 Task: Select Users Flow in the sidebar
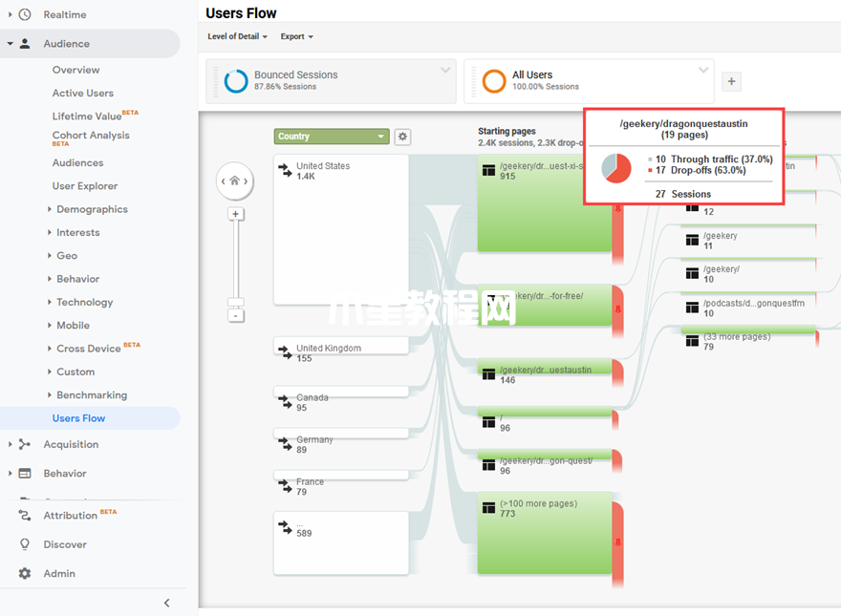(78, 418)
